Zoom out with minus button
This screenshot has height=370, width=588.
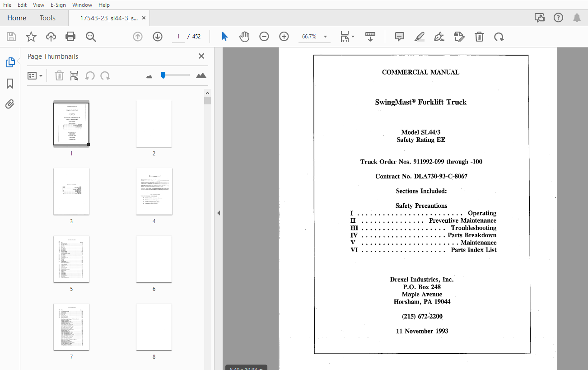tap(264, 37)
